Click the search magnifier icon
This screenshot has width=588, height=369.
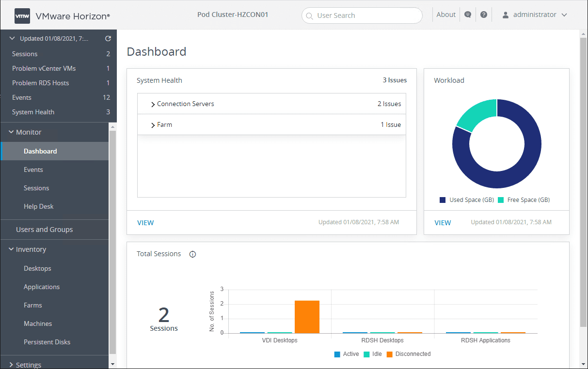pos(310,15)
